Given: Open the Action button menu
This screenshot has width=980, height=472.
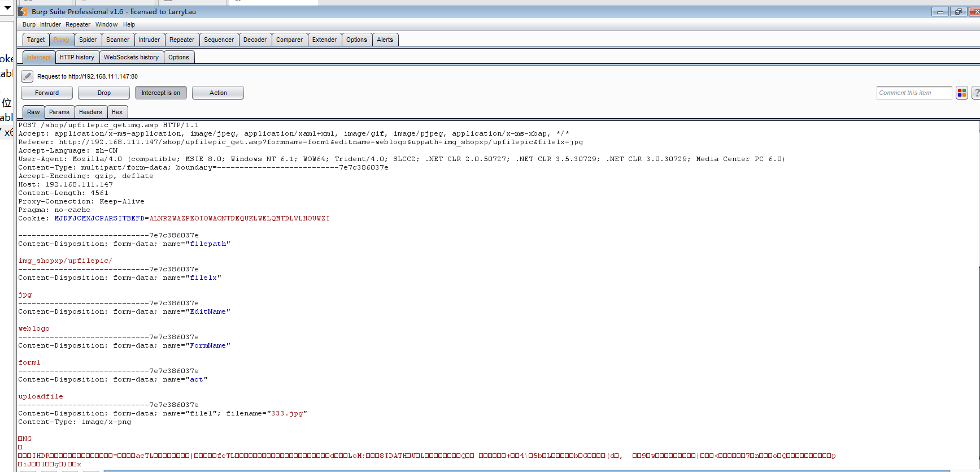Looking at the screenshot, I should point(218,93).
